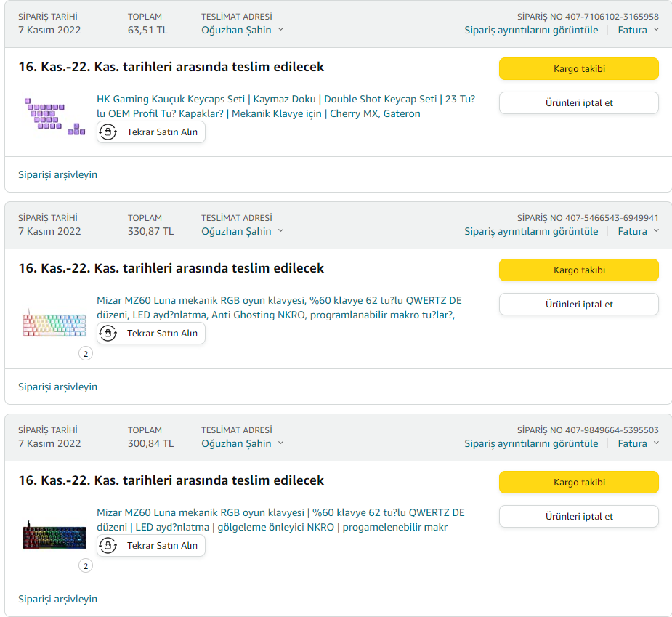
Task: Click buy-again icon for HK Gaming keycaps
Action: click(x=108, y=132)
